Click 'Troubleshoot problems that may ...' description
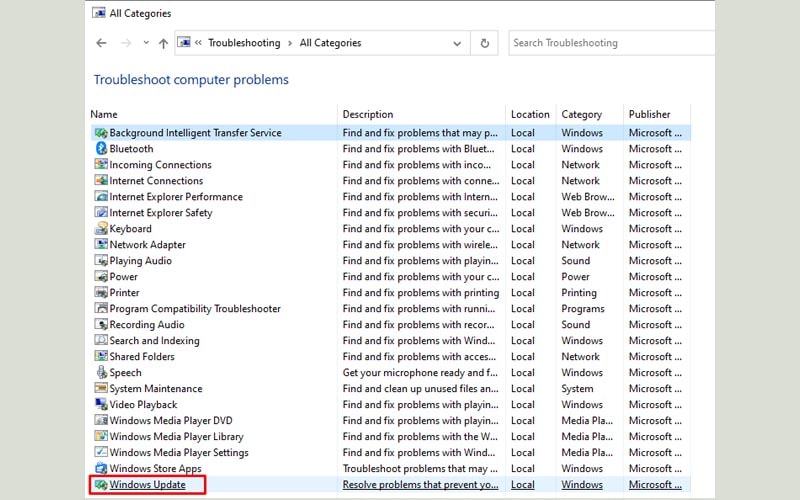Viewport: 800px width, 500px height. click(x=420, y=468)
